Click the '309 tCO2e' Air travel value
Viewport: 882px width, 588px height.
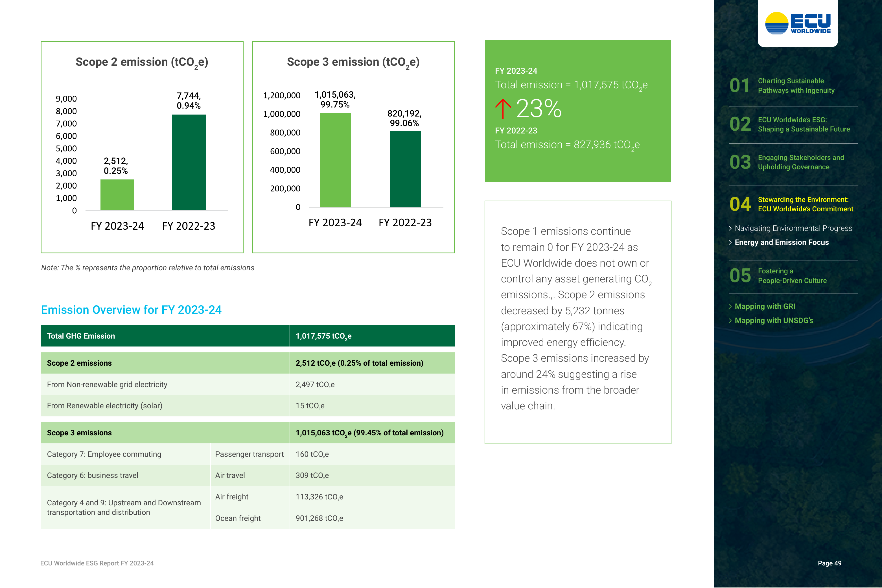point(373,475)
